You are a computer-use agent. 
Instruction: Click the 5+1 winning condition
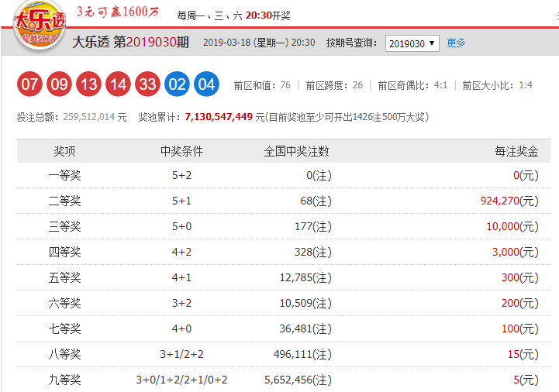click(182, 201)
